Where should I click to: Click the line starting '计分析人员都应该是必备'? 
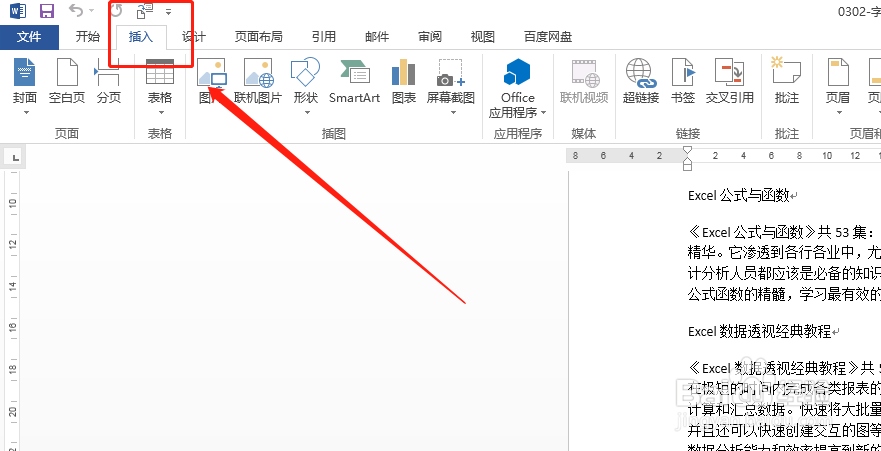[784, 274]
